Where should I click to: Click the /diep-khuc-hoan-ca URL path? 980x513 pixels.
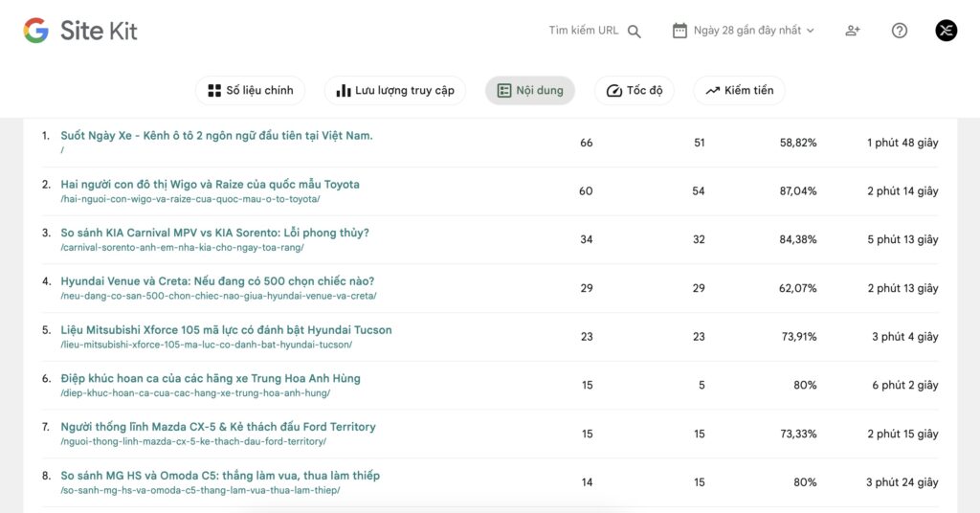click(195, 393)
